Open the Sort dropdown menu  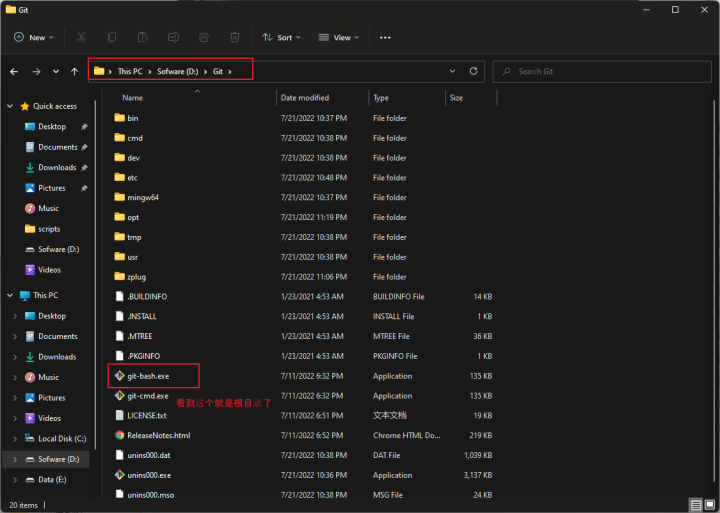281,37
